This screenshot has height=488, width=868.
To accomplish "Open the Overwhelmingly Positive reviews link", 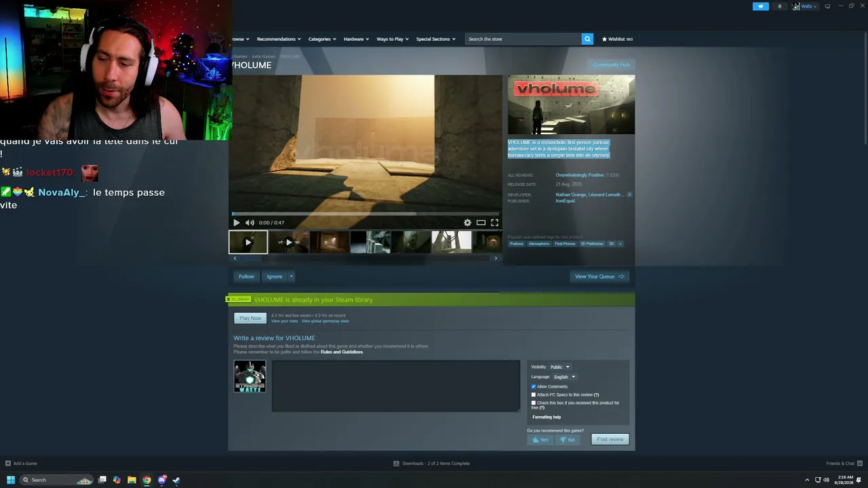I will point(580,175).
